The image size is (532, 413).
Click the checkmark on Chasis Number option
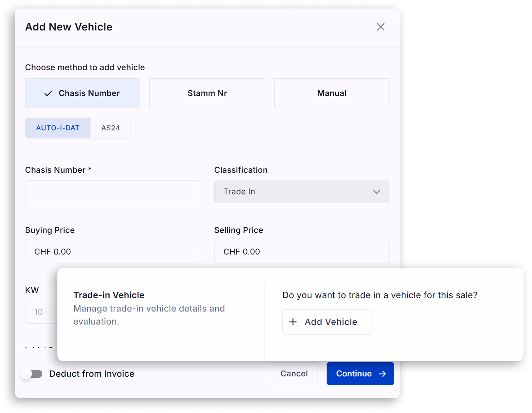click(x=48, y=93)
